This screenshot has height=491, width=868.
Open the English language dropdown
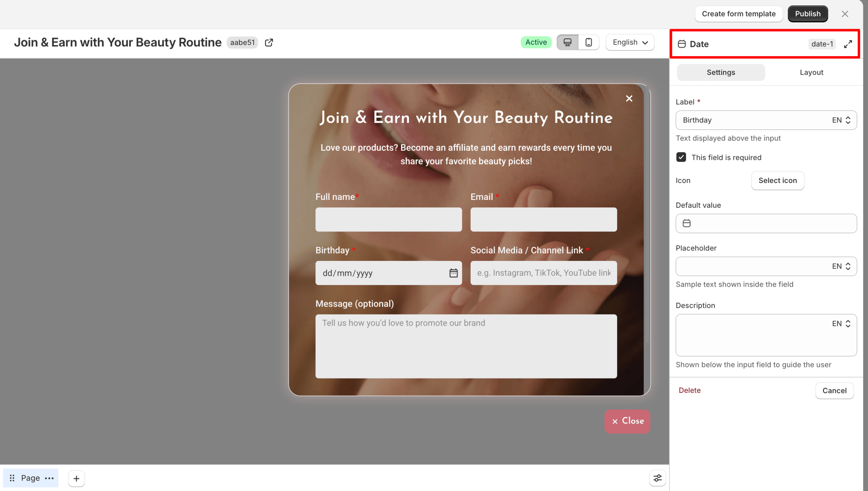click(630, 42)
